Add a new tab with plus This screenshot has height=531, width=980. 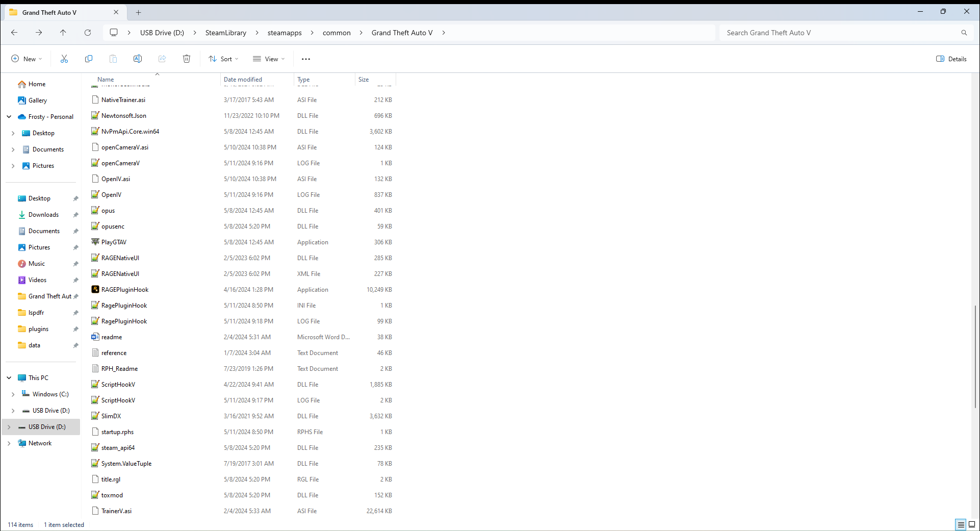coord(139,12)
